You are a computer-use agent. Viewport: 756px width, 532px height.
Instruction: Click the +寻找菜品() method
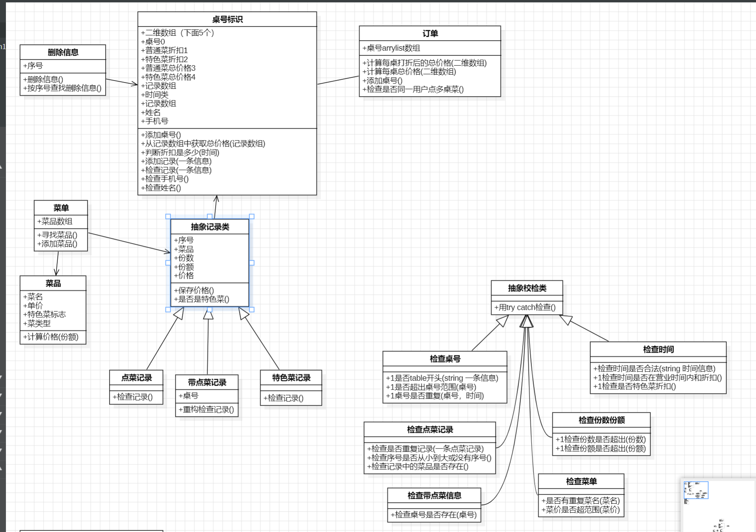pos(57,235)
